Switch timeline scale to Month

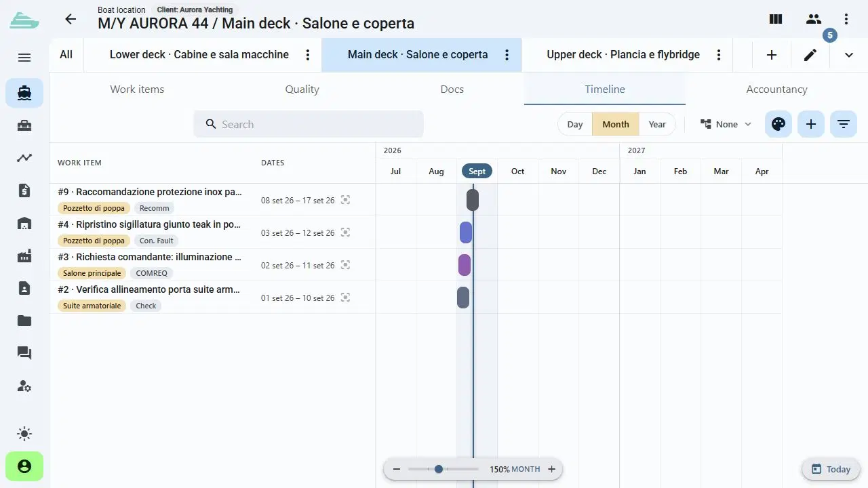pyautogui.click(x=616, y=124)
